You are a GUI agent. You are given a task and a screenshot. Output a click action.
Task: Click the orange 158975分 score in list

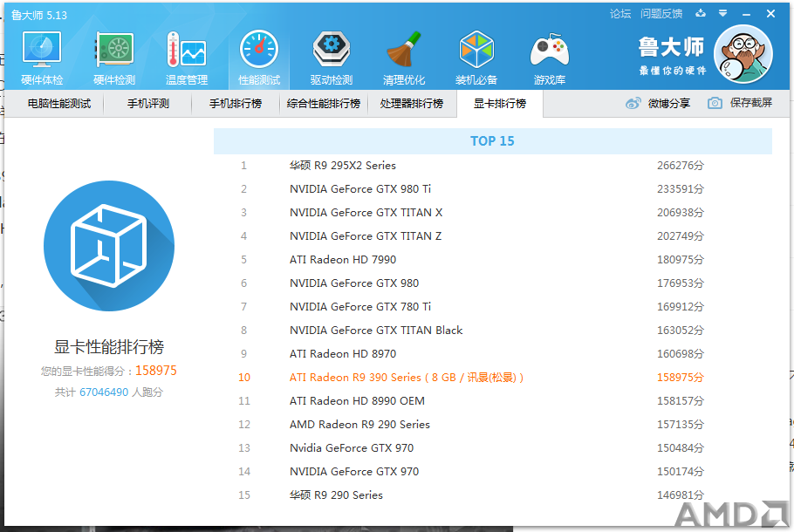tap(681, 377)
